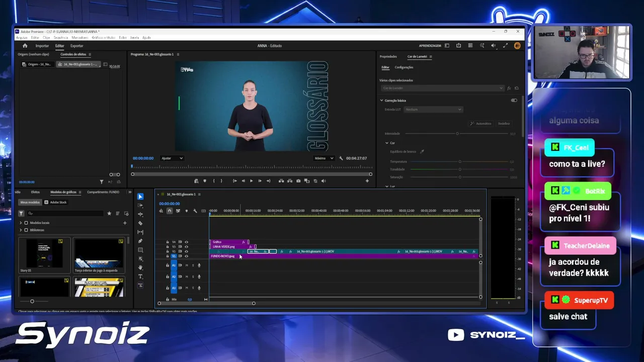Hide video track V3 with eye icon
The image size is (644, 362).
point(186,247)
